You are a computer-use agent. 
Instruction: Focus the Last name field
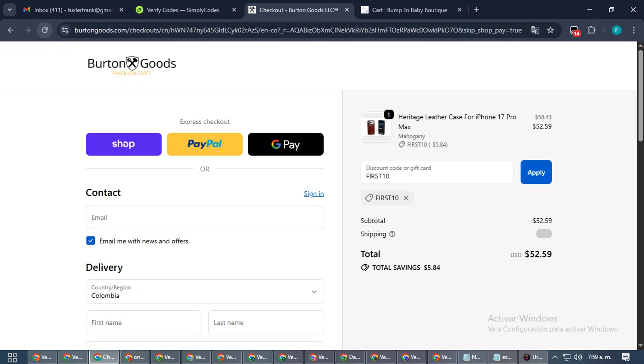click(x=266, y=322)
